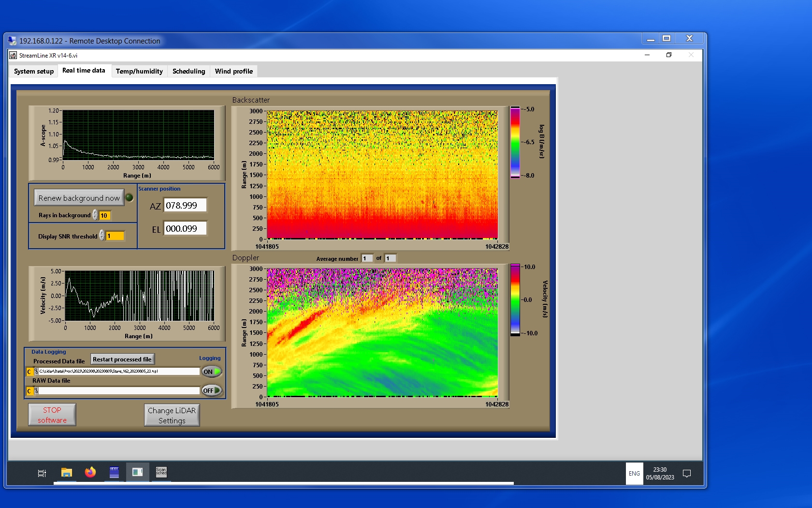Switch to the Wind profile tab

(233, 71)
